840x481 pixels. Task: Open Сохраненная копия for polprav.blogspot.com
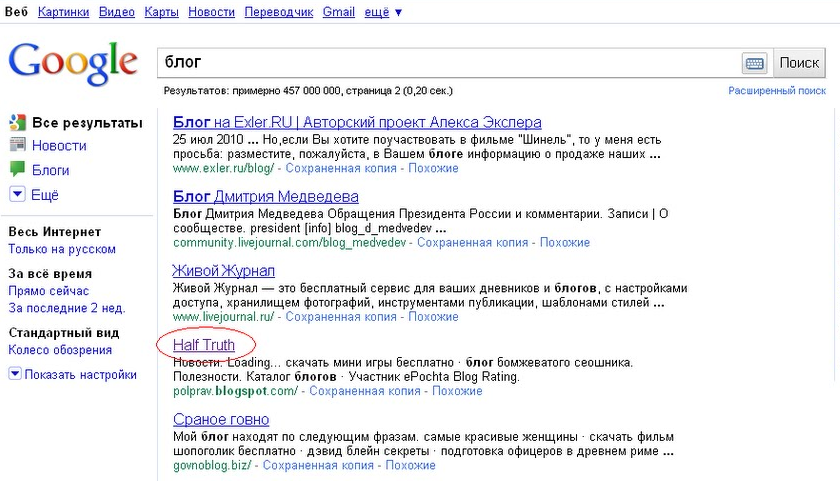pos(365,391)
